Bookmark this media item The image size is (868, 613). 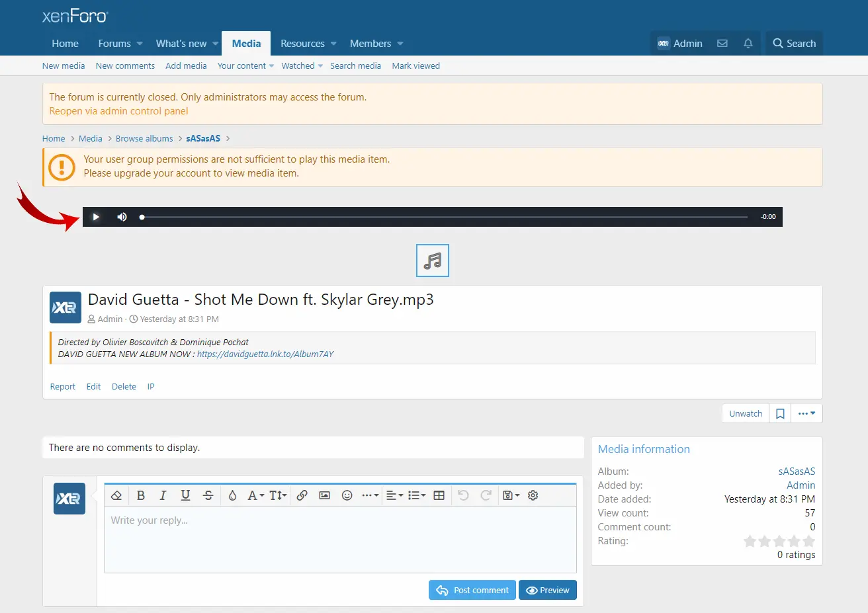780,414
